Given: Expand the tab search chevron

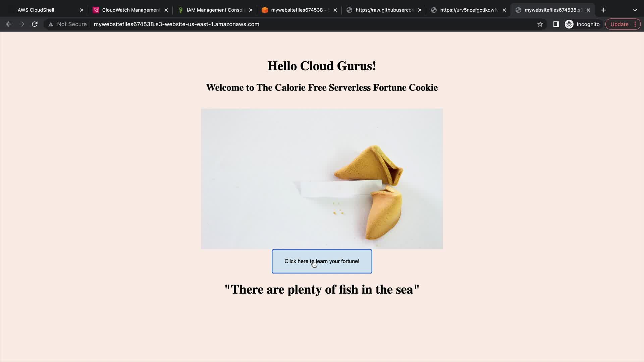Looking at the screenshot, I should pos(635,10).
